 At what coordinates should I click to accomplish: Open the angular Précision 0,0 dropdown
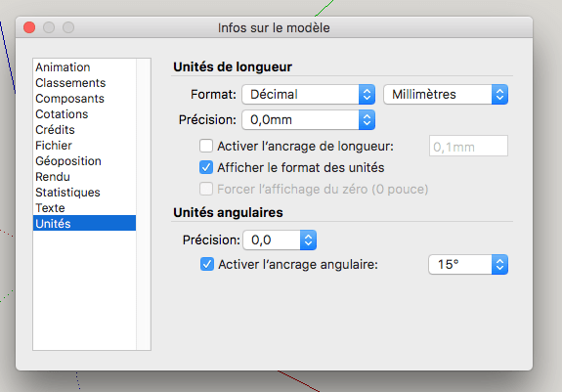tap(280, 240)
